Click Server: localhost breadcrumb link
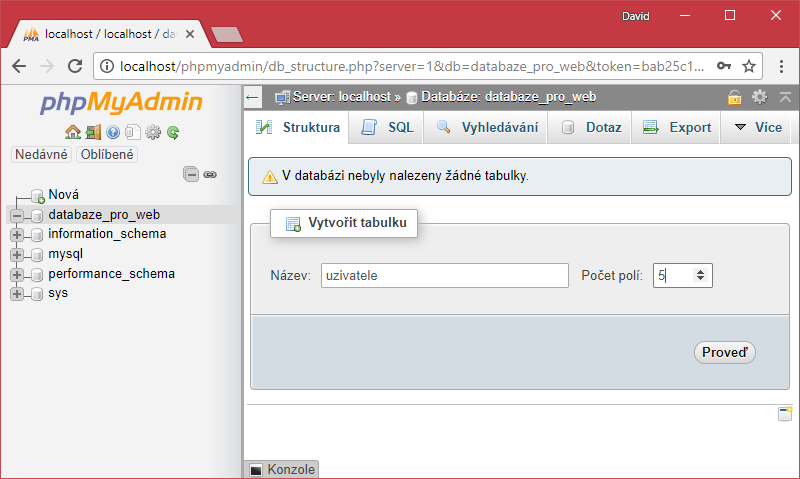This screenshot has height=479, width=800. tap(341, 97)
